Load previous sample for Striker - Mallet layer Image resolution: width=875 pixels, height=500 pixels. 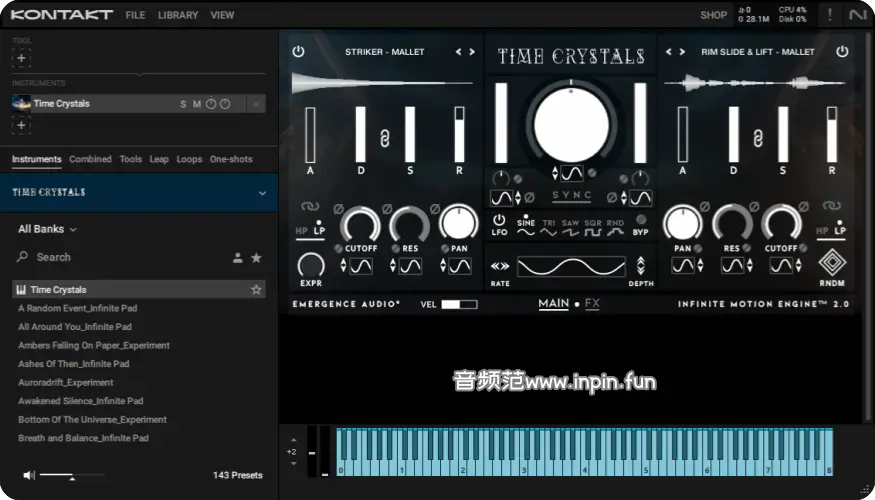tap(458, 51)
